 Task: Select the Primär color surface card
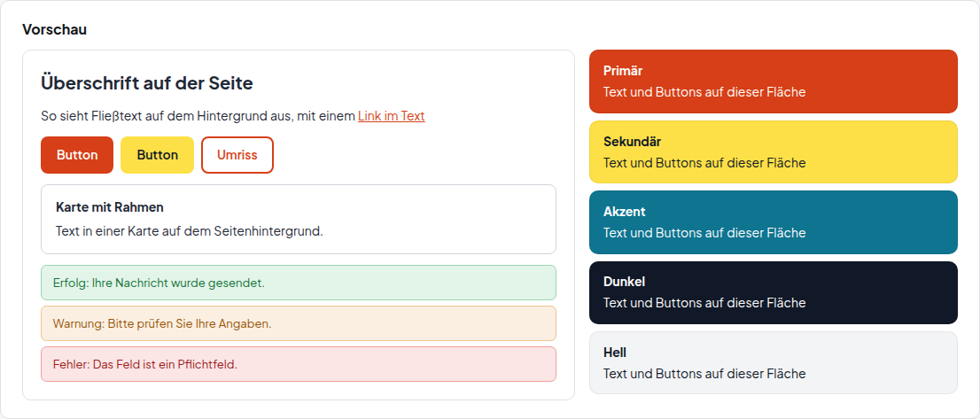pos(774,81)
